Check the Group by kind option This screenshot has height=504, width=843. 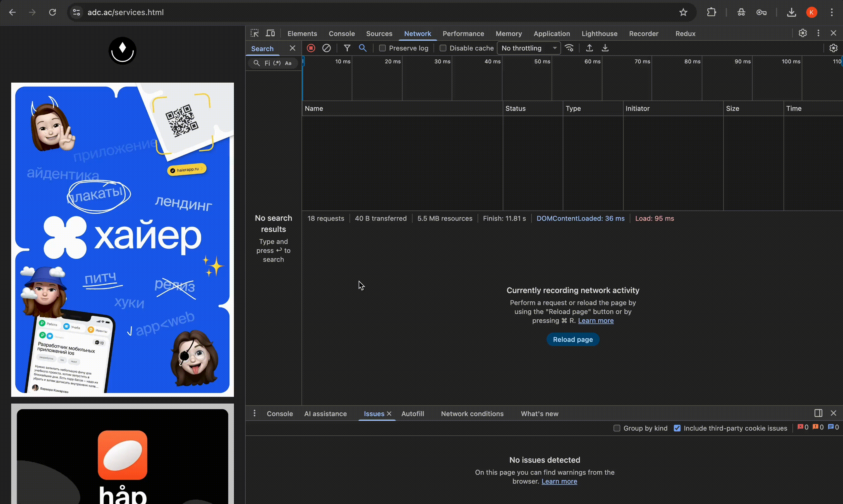click(x=617, y=428)
